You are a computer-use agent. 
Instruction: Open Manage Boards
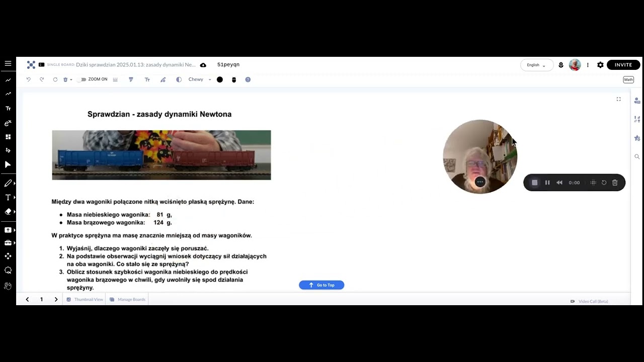coord(127,300)
